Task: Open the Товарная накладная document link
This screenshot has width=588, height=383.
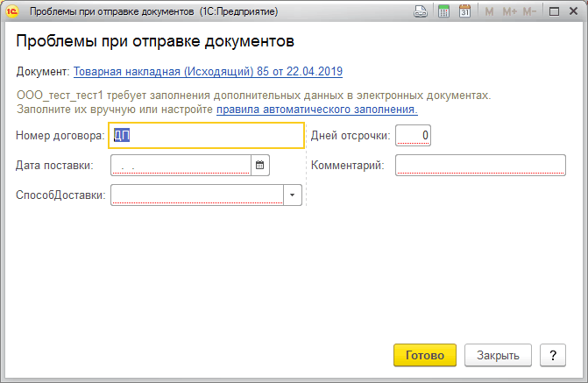Action: [208, 72]
